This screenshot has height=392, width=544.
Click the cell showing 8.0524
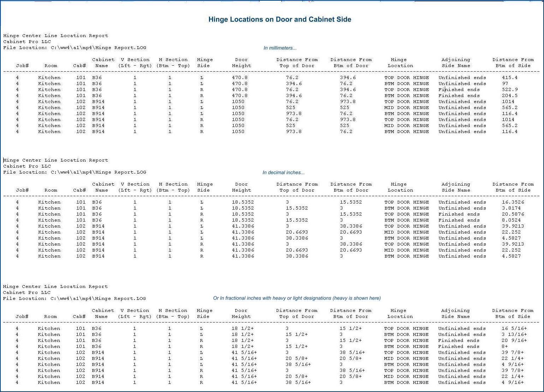pyautogui.click(x=511, y=220)
